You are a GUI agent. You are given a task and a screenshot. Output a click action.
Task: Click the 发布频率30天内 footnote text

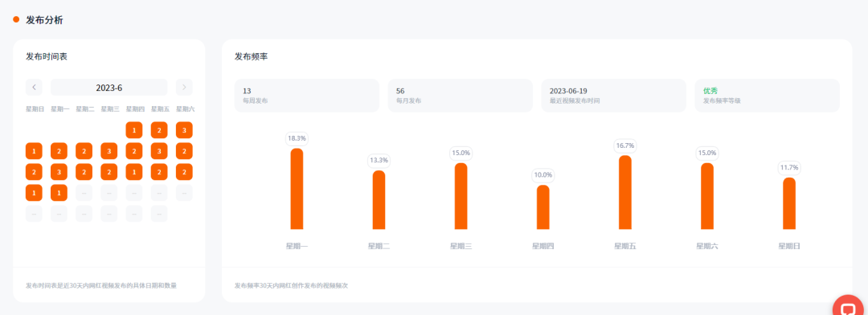(291, 285)
